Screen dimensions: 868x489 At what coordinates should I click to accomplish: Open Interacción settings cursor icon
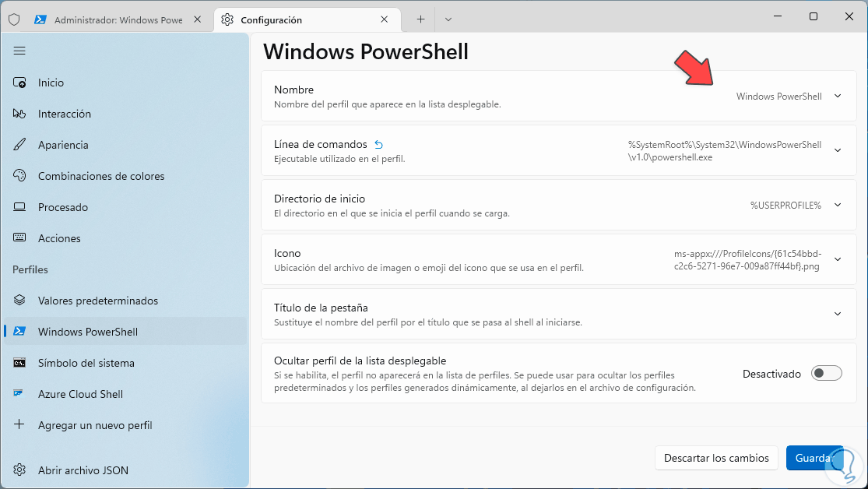tap(19, 114)
